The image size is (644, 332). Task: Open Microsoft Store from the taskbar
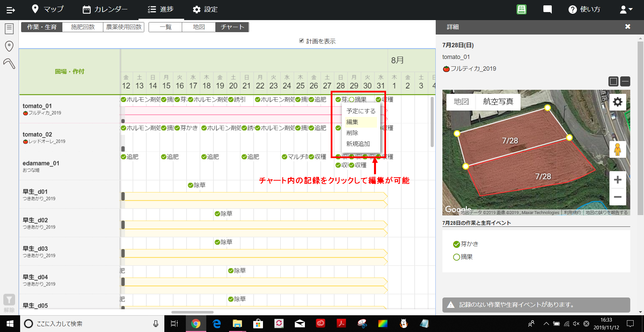click(258, 324)
